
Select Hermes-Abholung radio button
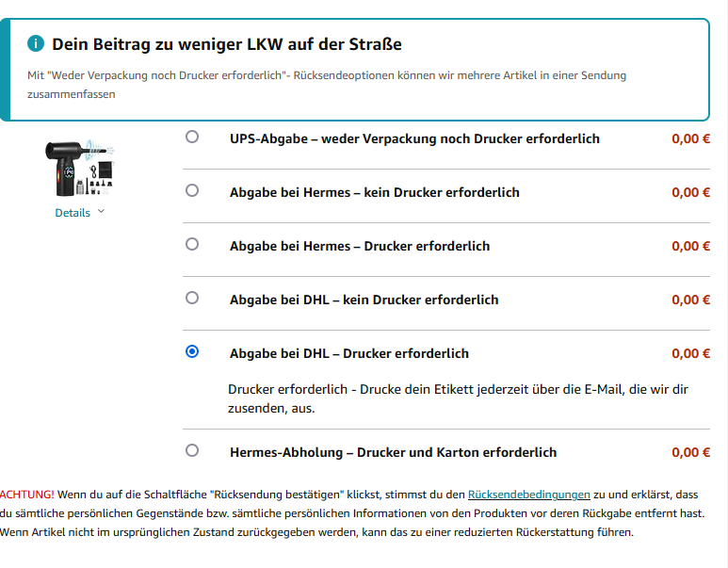192,450
